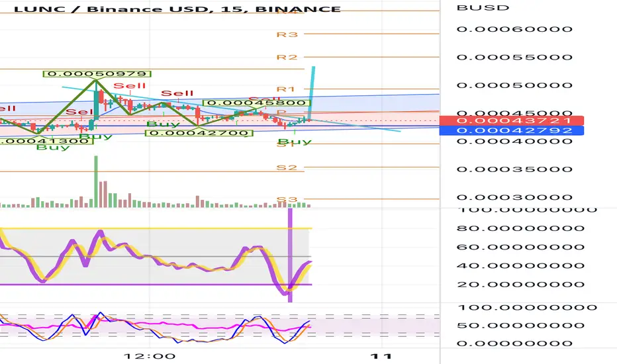This screenshot has width=617, height=364.
Task: Click the blue 0.00042792 price tag
Action: pos(512,130)
